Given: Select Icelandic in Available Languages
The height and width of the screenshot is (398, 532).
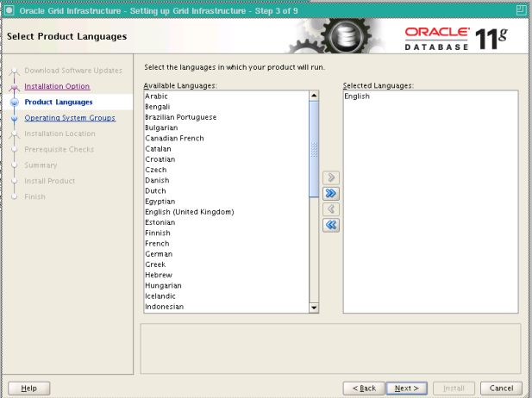Looking at the screenshot, I should coord(226,296).
